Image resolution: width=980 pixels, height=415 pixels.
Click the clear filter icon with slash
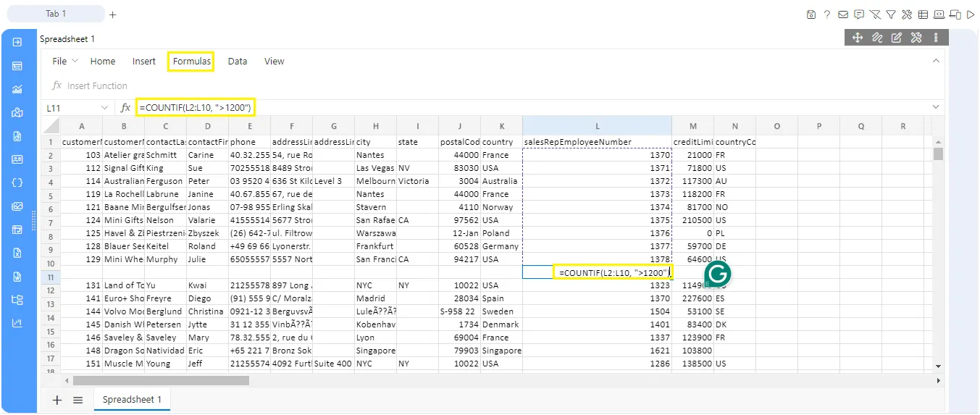tap(875, 14)
